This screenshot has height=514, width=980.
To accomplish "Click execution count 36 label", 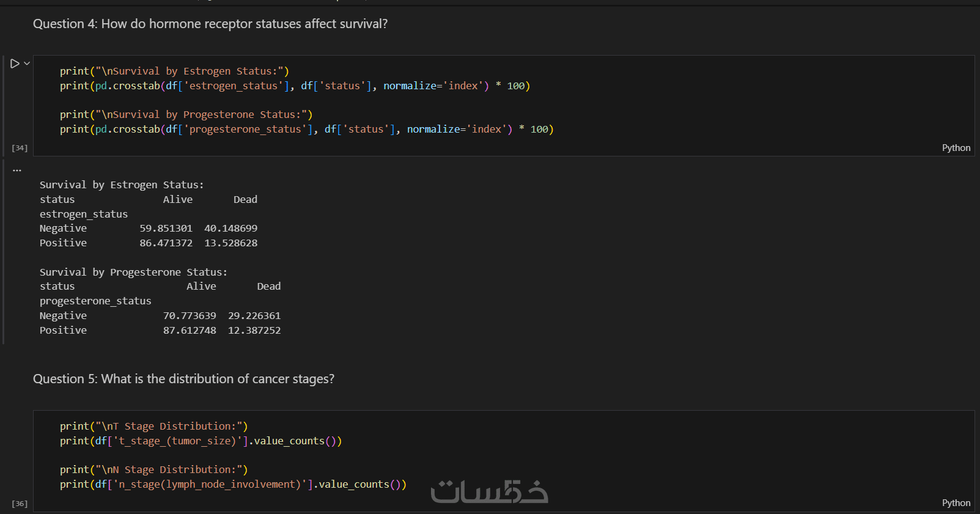I will pos(20,504).
